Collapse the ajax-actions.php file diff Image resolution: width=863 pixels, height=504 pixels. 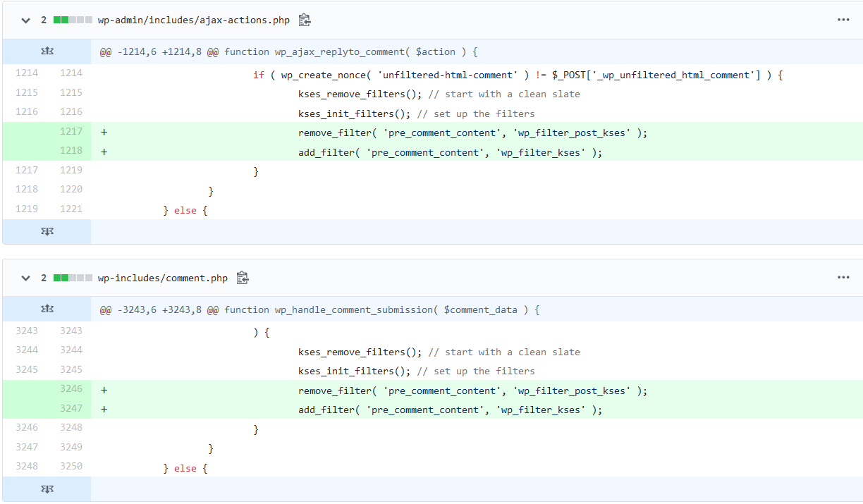(x=26, y=20)
